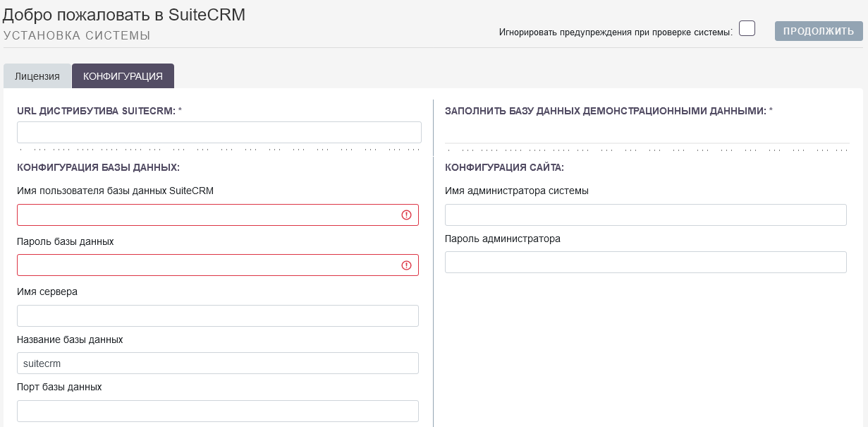Focus the Порт базы данных field

pyautogui.click(x=217, y=411)
